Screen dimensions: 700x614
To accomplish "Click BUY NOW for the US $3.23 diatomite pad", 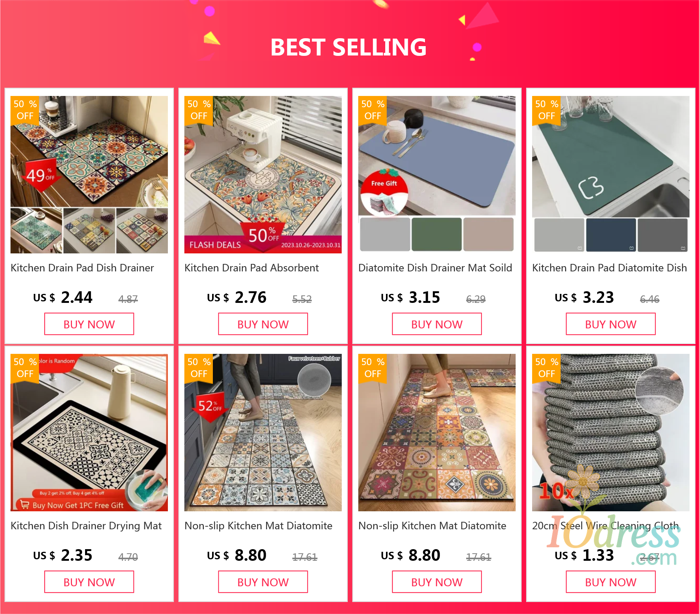I will 611,324.
